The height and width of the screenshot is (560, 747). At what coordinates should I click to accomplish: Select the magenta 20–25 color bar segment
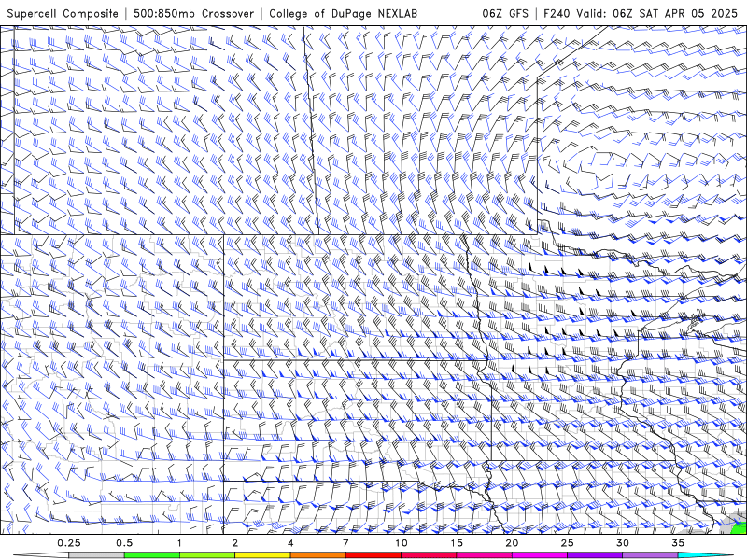(x=540, y=555)
